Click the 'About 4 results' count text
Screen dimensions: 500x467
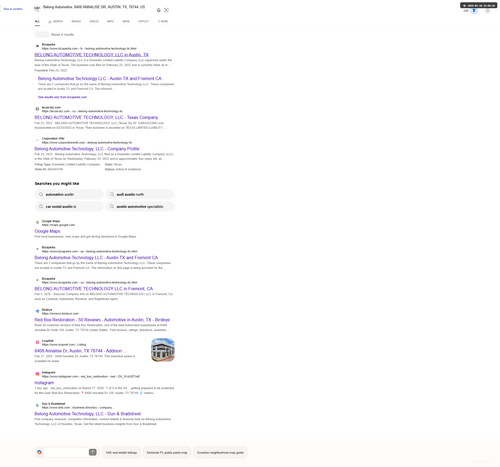(x=62, y=35)
